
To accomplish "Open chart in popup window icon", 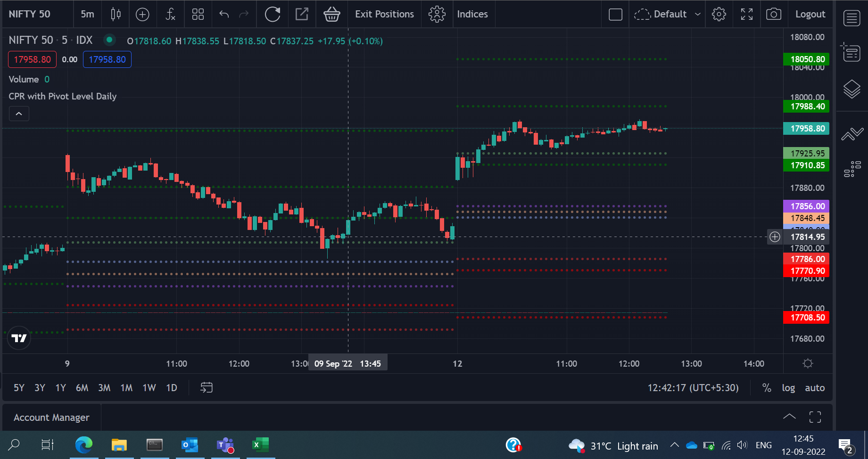I will [x=302, y=14].
